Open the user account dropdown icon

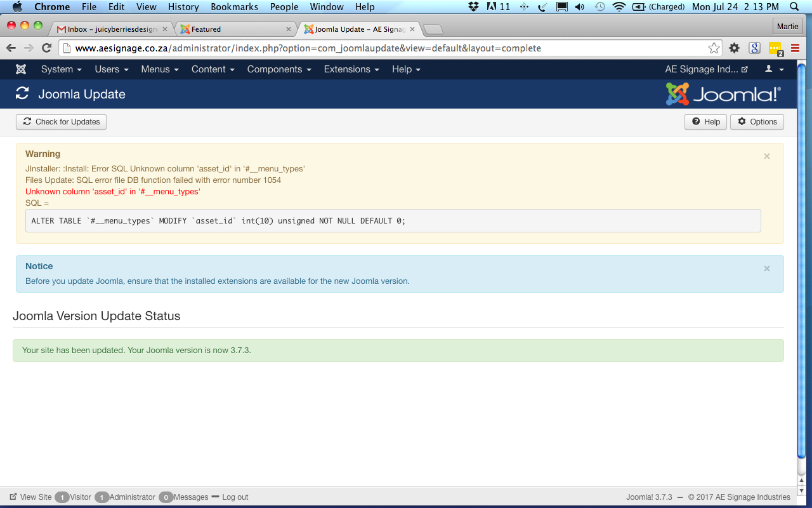[x=774, y=69]
